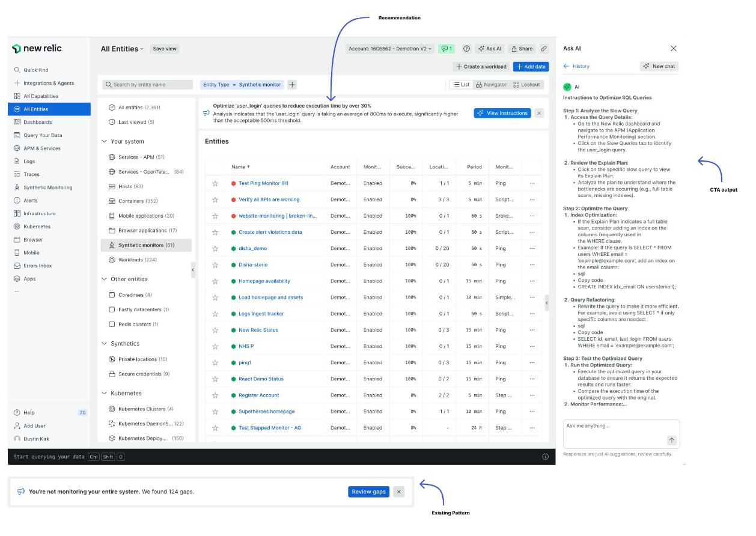The width and height of the screenshot is (756, 536).
Task: Favorite the Superheroes homepage monitor
Action: click(215, 412)
